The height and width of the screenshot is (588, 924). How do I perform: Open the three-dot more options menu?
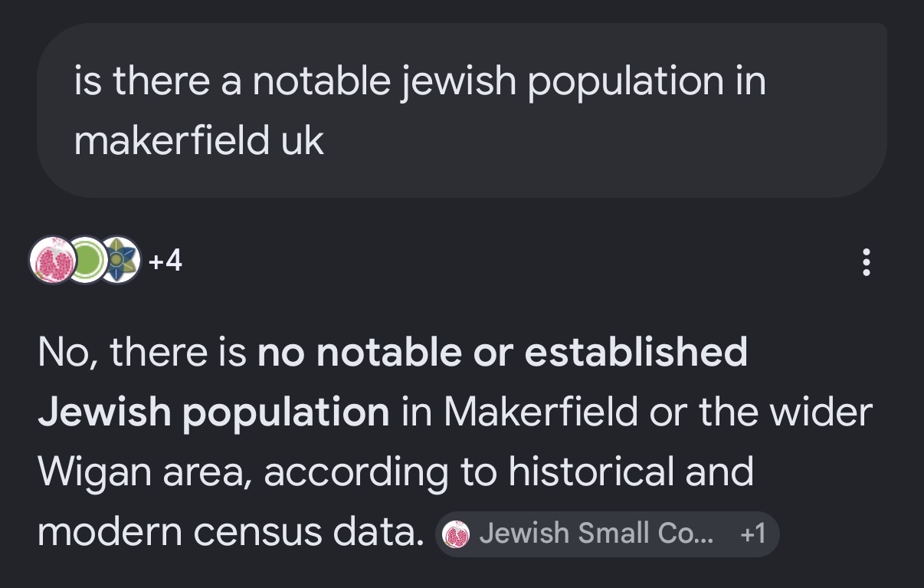tap(867, 262)
